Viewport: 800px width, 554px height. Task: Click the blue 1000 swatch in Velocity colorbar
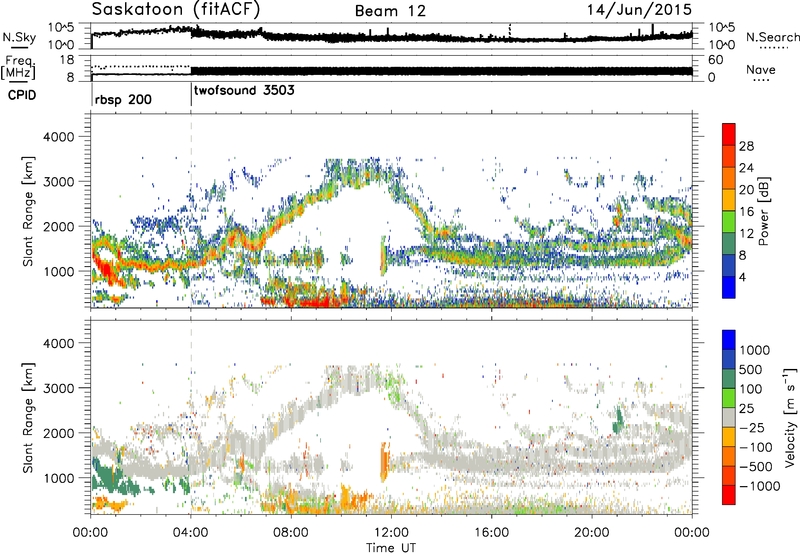[x=729, y=340]
